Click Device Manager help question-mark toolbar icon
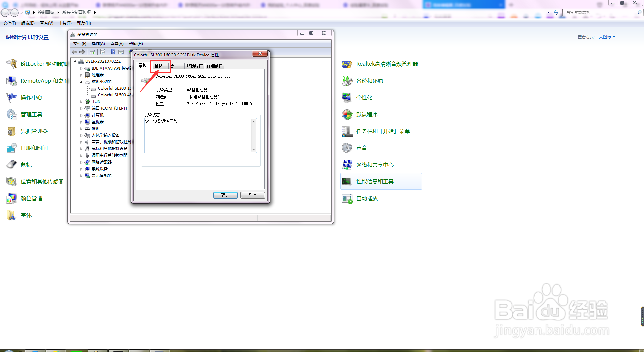Image resolution: width=644 pixels, height=352 pixels. tap(113, 52)
